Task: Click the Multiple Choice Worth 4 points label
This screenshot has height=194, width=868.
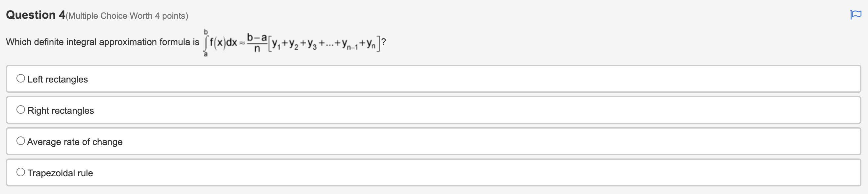Action: point(126,15)
